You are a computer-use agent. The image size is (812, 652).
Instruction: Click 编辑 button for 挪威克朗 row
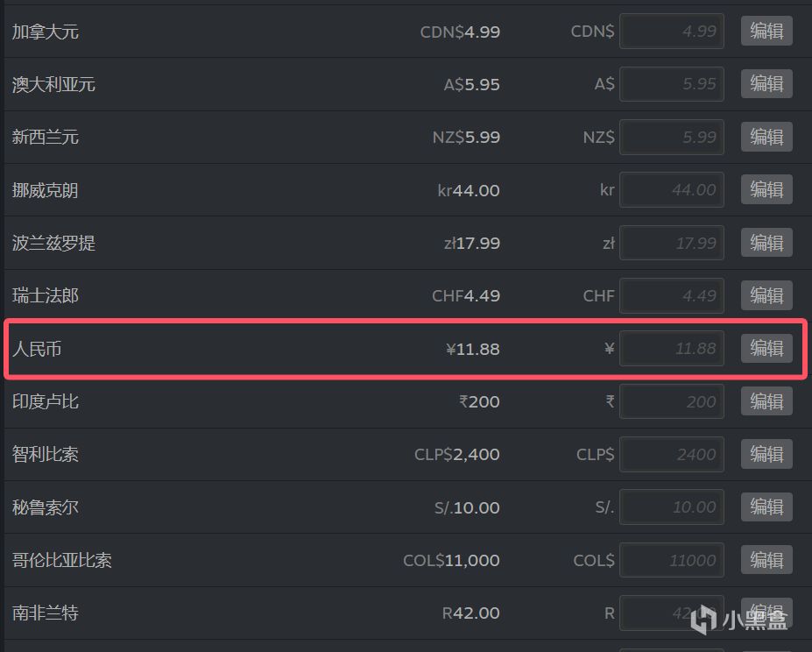766,189
